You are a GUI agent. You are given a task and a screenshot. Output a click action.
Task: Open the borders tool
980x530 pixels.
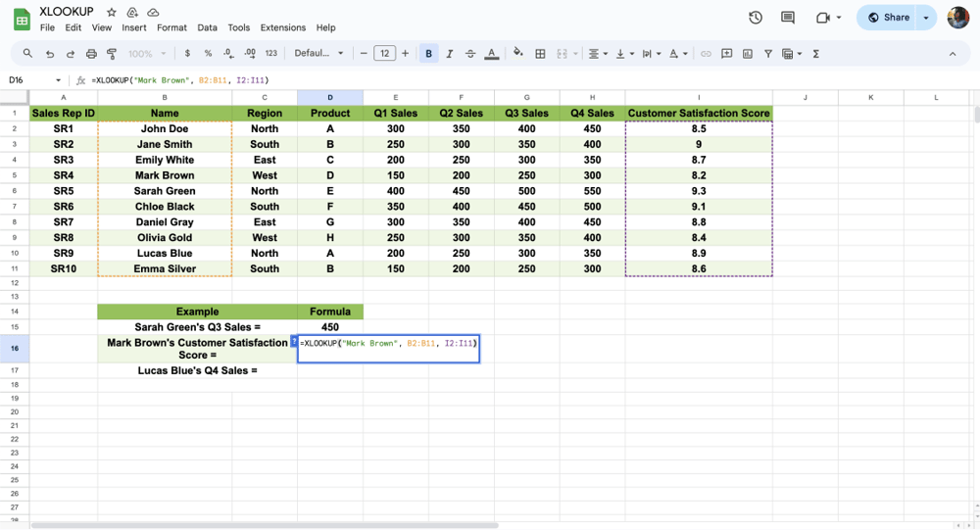(x=540, y=54)
